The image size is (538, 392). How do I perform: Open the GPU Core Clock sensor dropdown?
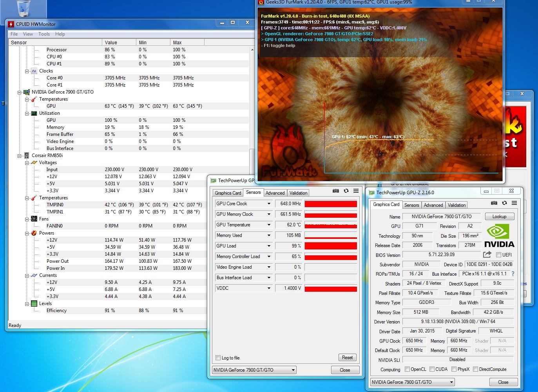[x=269, y=204]
